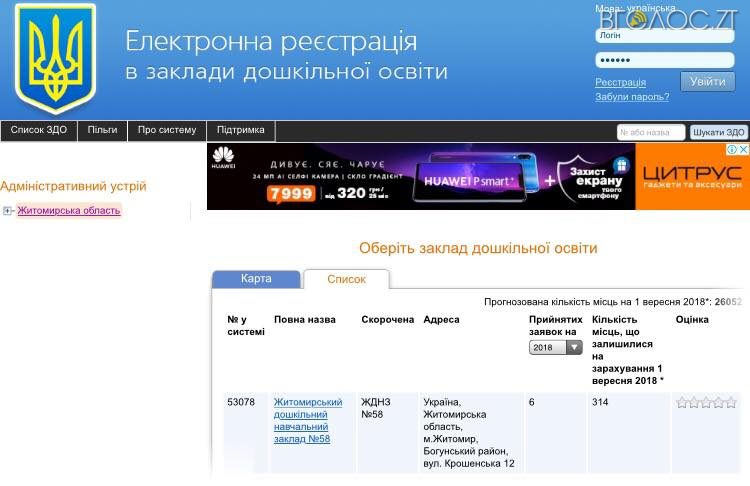This screenshot has width=750, height=486.
Task: Open the Пільги menu item
Action: click(x=102, y=131)
